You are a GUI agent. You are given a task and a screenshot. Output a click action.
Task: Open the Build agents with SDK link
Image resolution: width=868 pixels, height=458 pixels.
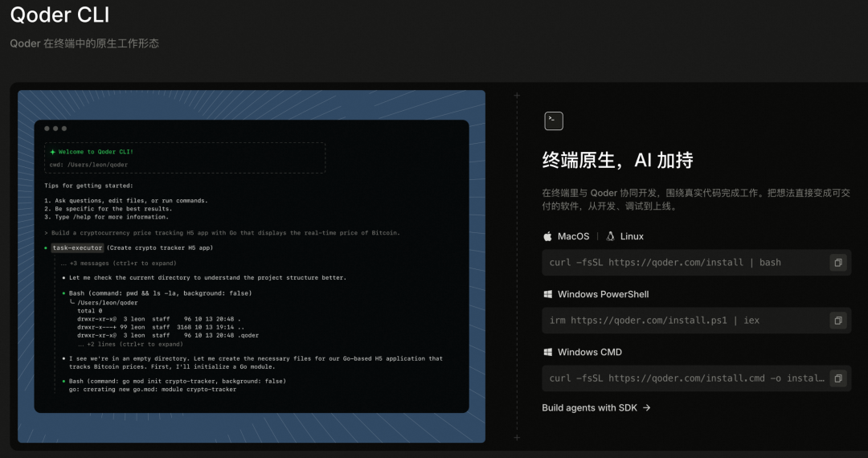click(x=596, y=407)
